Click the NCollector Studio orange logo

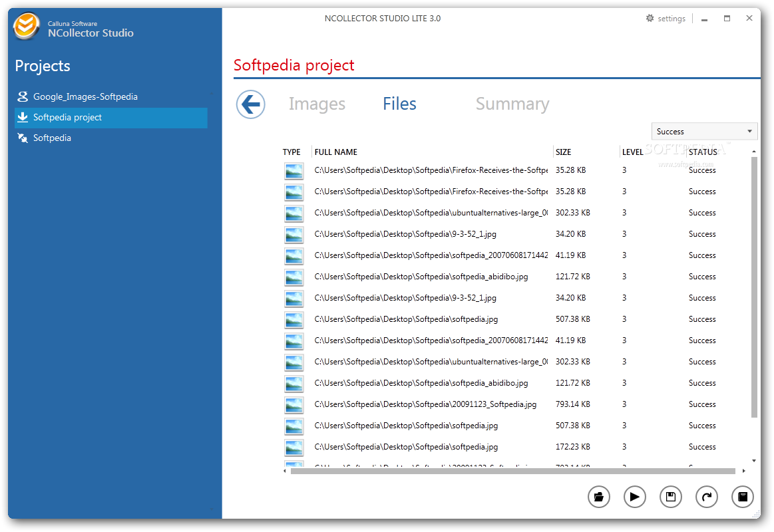tap(26, 26)
